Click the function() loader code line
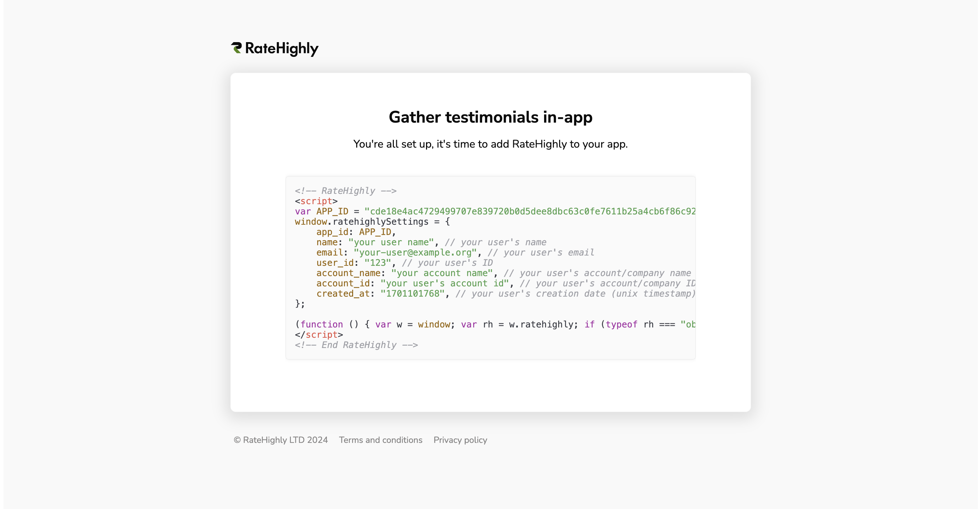The width and height of the screenshot is (980, 509). point(494,324)
